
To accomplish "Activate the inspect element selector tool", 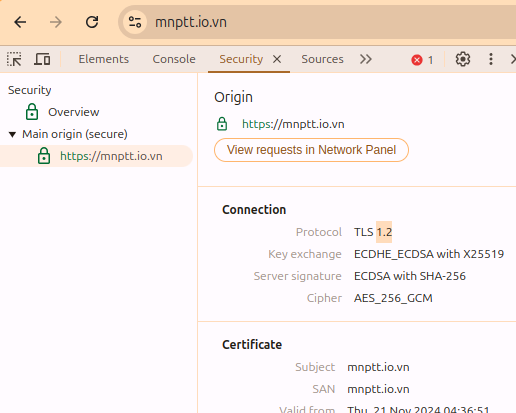I will coord(14,59).
